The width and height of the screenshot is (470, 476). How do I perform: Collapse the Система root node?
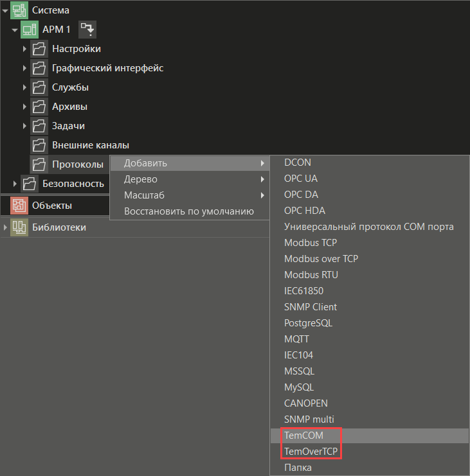(x=5, y=10)
